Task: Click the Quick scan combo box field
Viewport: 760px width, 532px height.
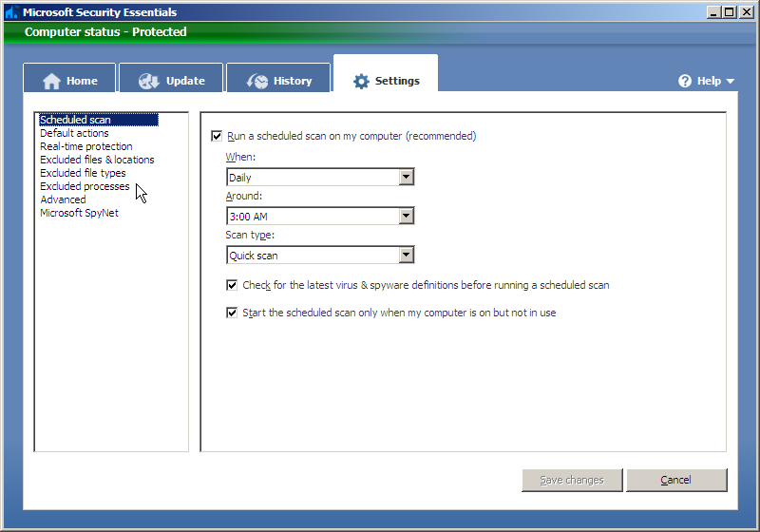Action: [320, 255]
